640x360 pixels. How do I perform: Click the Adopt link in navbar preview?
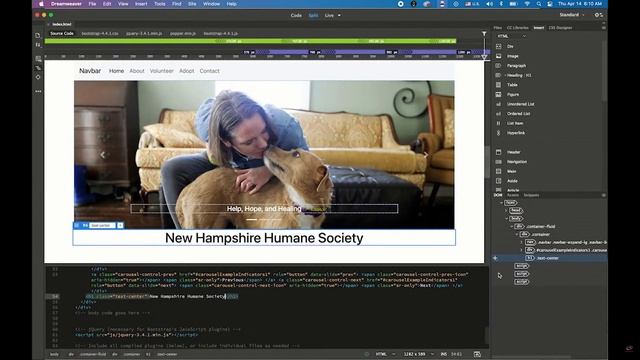tap(187, 71)
